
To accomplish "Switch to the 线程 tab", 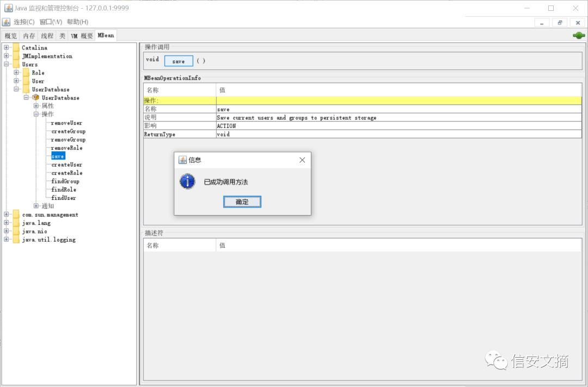I will (x=47, y=35).
